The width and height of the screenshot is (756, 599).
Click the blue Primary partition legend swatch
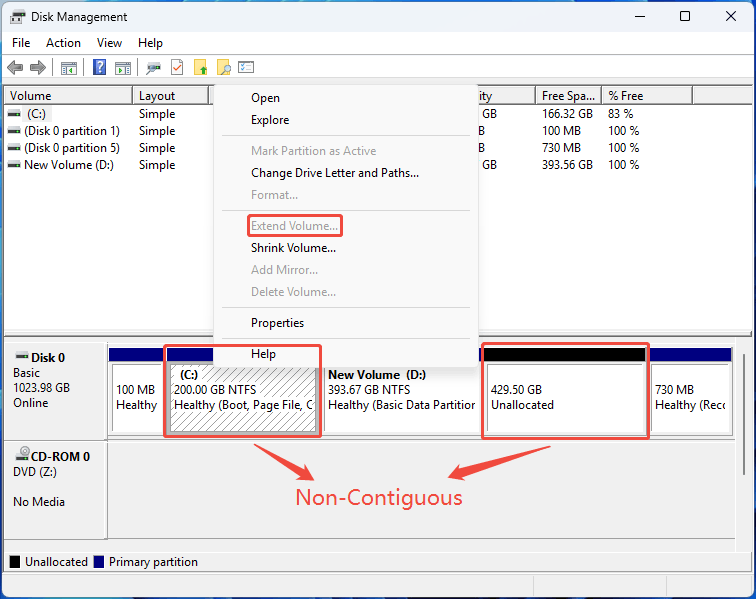click(x=99, y=562)
